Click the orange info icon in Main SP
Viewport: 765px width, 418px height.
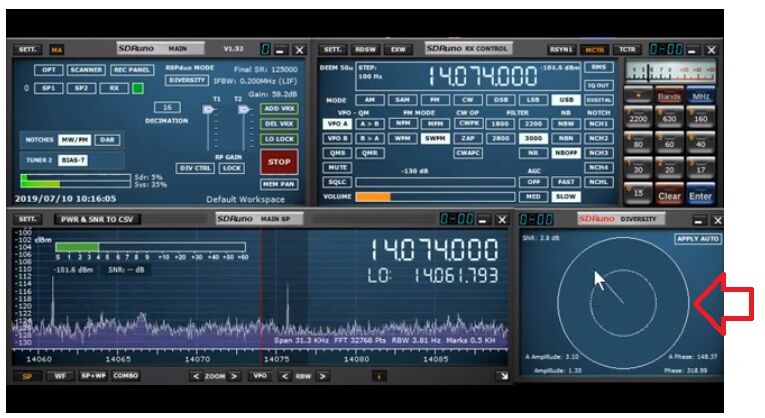(x=379, y=376)
